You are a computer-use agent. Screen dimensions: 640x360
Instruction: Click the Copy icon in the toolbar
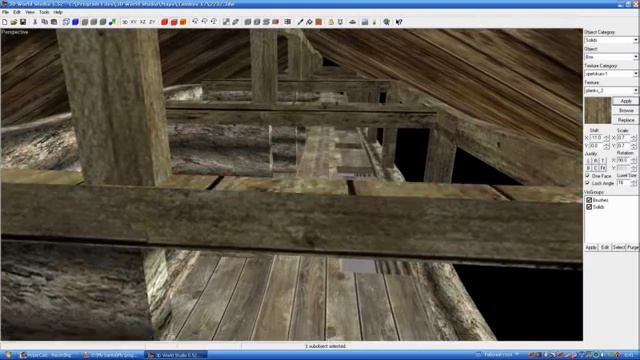coord(44,22)
